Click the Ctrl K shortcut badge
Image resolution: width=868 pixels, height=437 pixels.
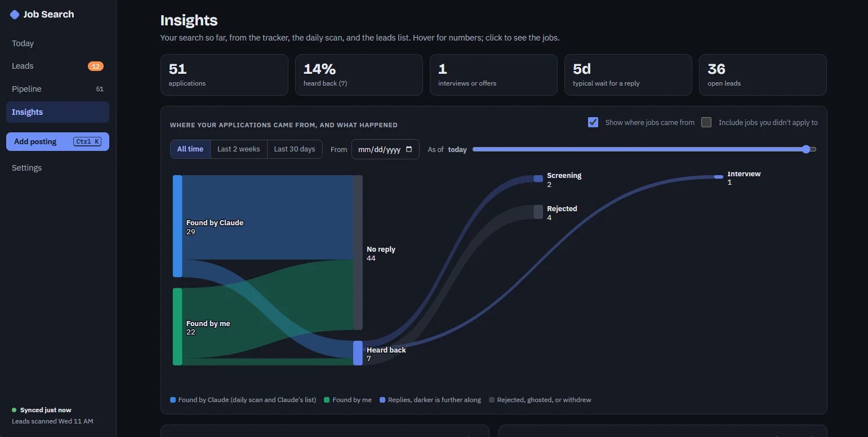pos(87,141)
